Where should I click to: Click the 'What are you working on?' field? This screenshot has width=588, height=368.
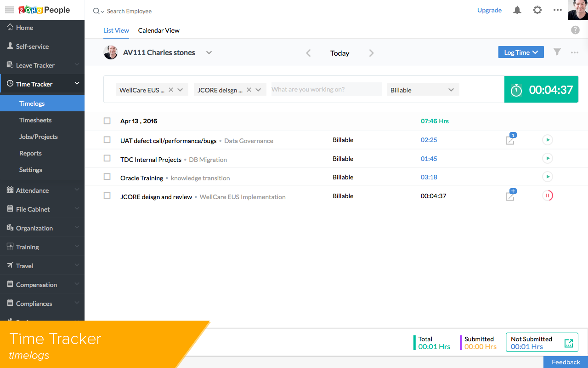point(326,90)
